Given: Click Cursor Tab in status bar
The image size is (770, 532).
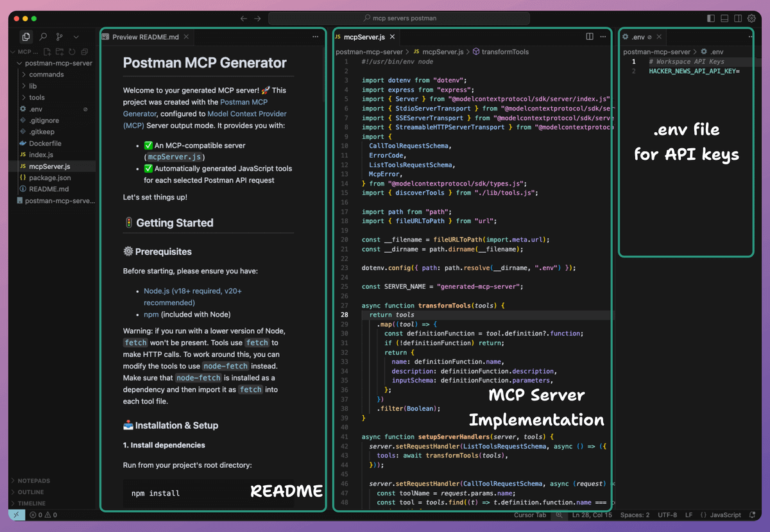Looking at the screenshot, I should tap(530, 515).
